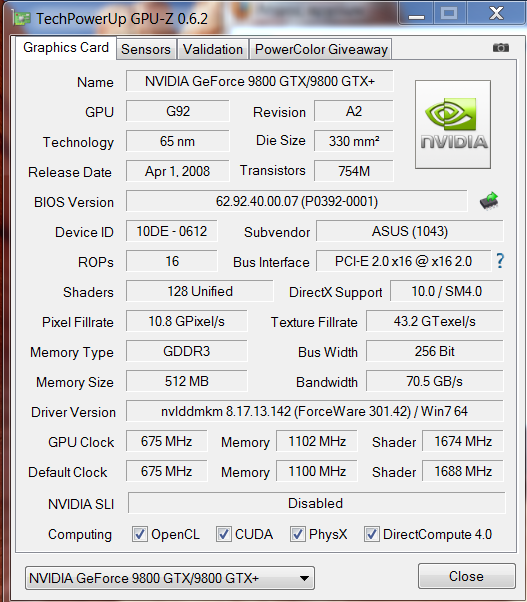Click the Close button

pyautogui.click(x=466, y=576)
